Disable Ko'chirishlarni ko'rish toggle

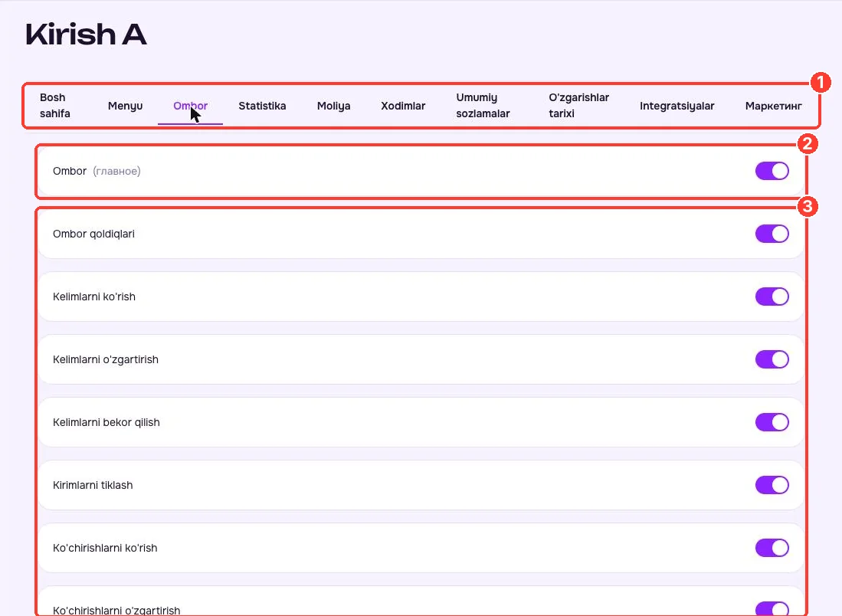pyautogui.click(x=772, y=548)
